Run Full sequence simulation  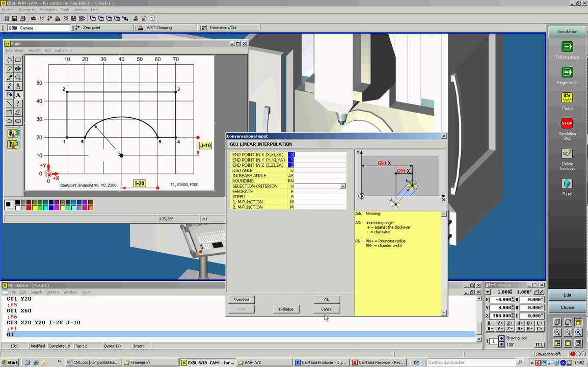(567, 47)
